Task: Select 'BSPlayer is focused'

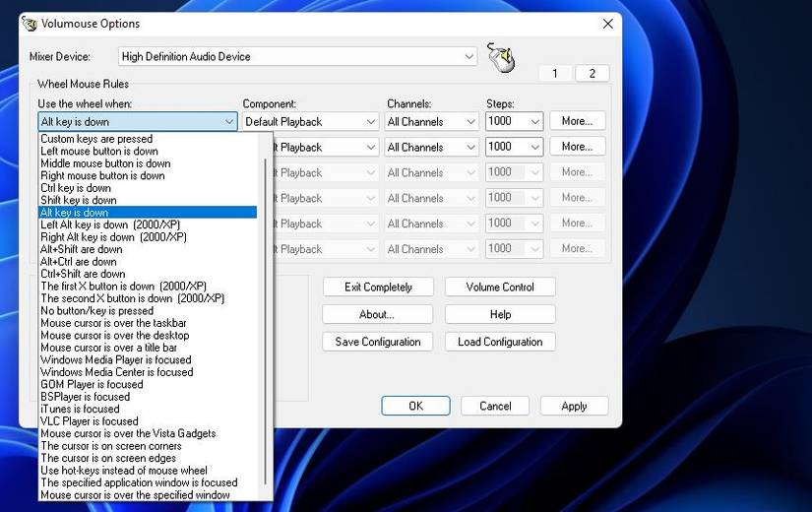Action: coord(148,397)
